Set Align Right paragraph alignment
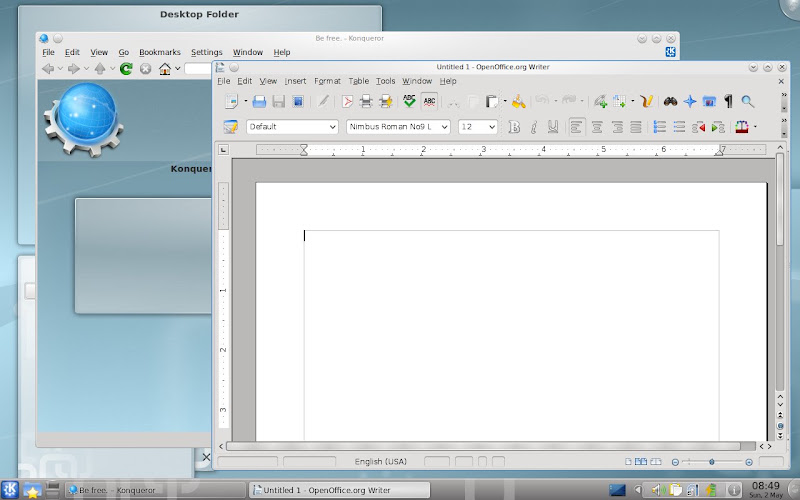The image size is (800, 500). pyautogui.click(x=616, y=127)
